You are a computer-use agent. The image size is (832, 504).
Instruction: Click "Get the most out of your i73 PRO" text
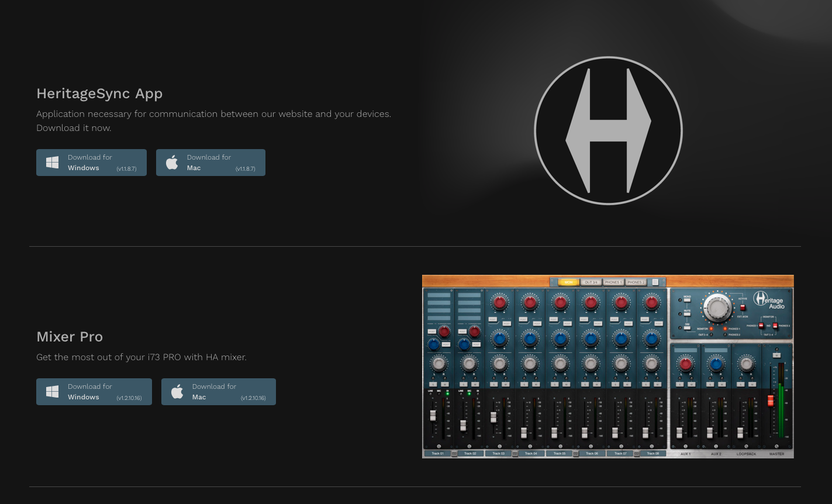[141, 357]
